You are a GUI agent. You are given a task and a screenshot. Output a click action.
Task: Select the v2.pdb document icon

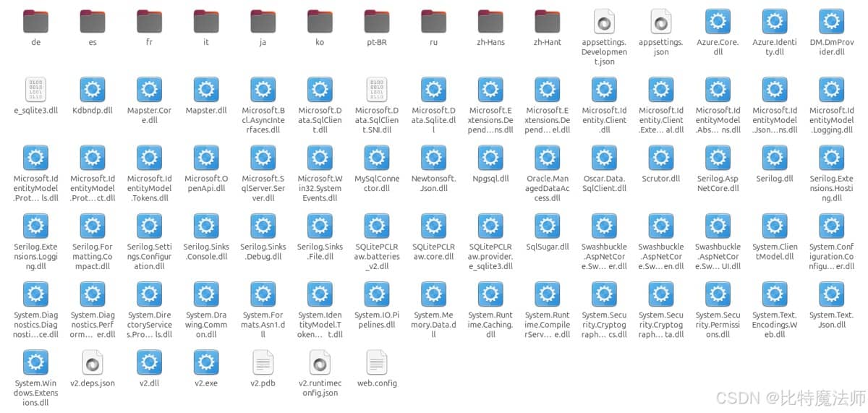[x=263, y=362]
